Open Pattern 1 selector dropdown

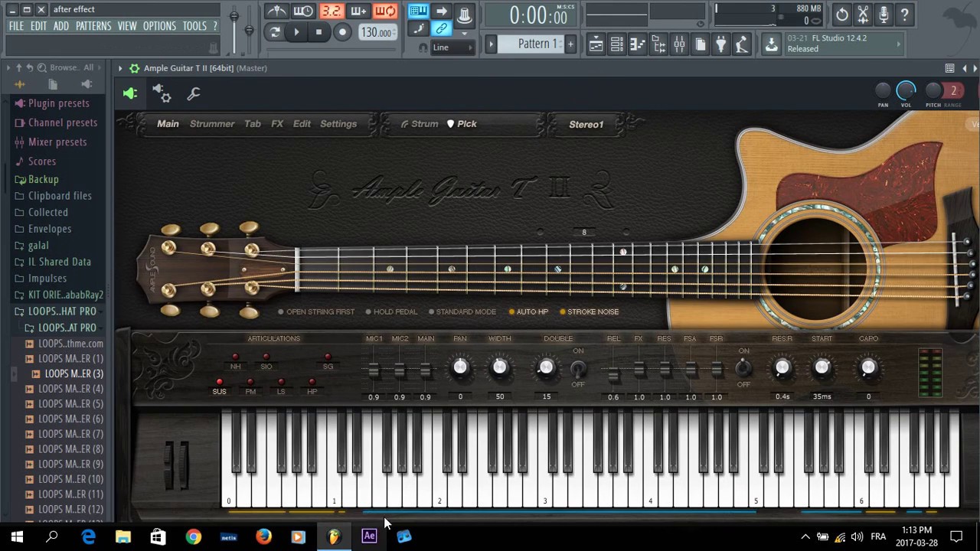click(537, 44)
